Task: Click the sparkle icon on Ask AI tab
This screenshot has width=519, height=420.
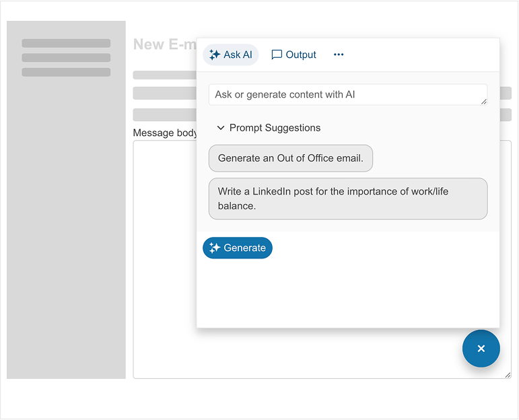Action: [x=215, y=55]
